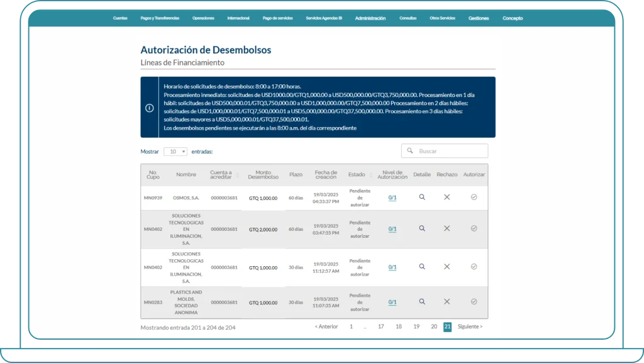The image size is (644, 363).
Task: Authorize the GTQ 2,000.00 disbursement
Action: (x=474, y=228)
